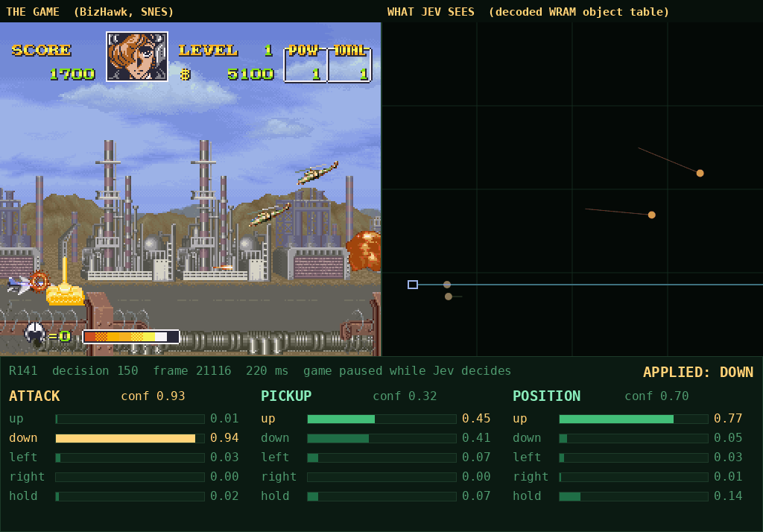Click the 'conf 0.70' value under POSITION
The width and height of the screenshot is (763, 532).
pyautogui.click(x=656, y=396)
